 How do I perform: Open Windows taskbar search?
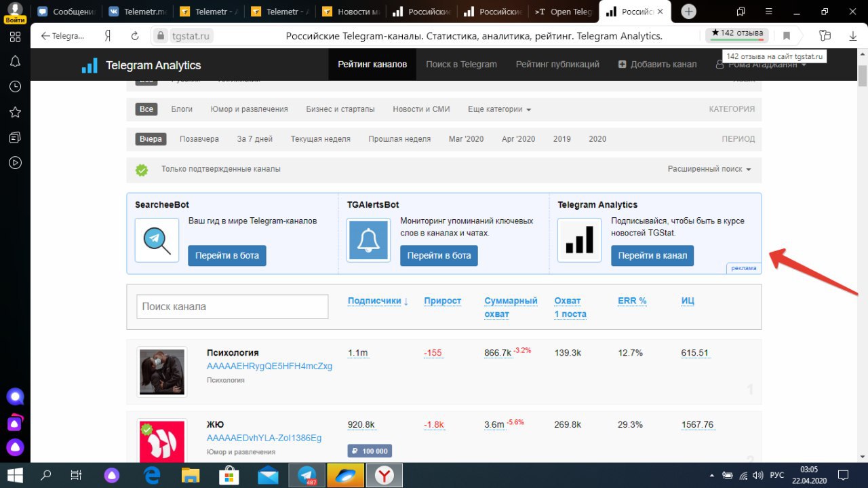tap(46, 474)
